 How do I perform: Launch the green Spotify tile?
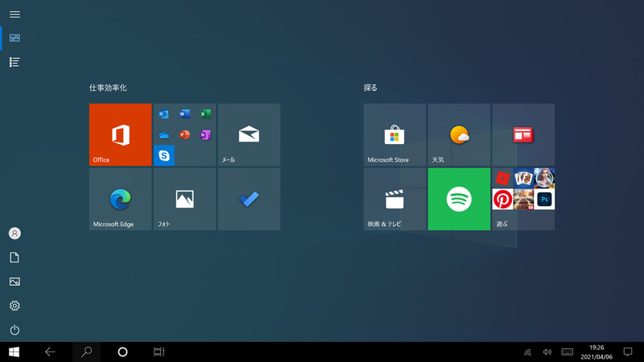459,199
